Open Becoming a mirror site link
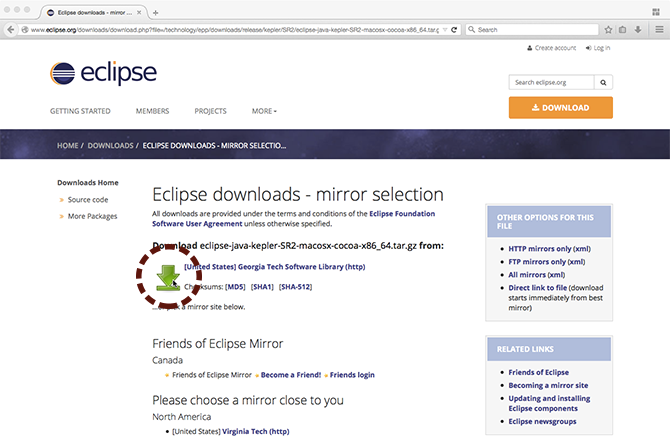Image resolution: width=670 pixels, height=437 pixels. coord(548,385)
